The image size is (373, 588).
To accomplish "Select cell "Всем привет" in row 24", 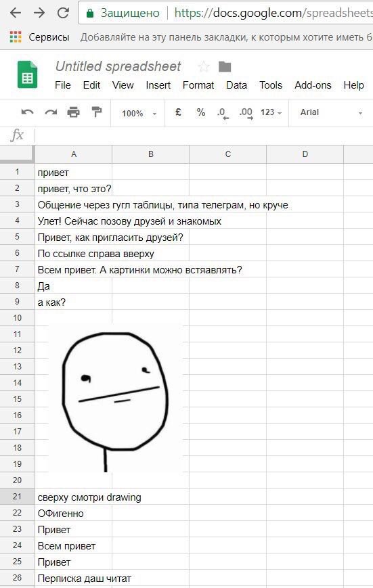I will click(74, 545).
